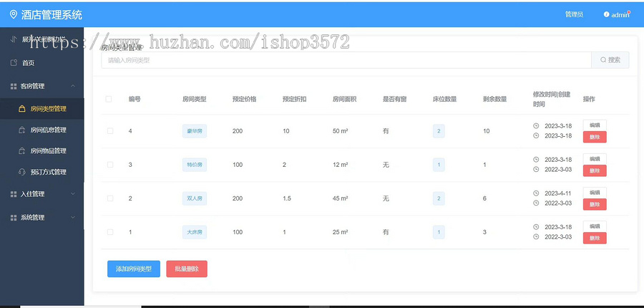Open the 系统管理 menu

[42, 218]
